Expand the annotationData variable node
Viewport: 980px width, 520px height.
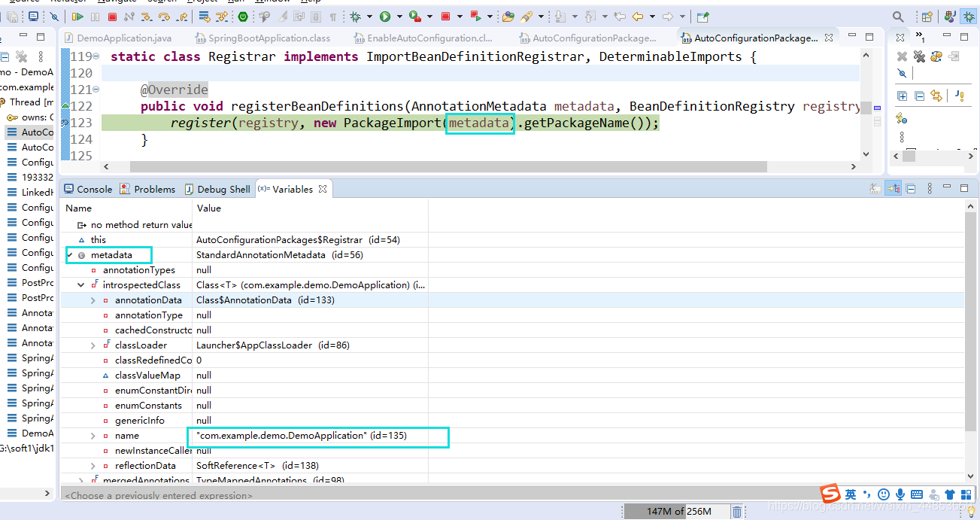coord(93,300)
